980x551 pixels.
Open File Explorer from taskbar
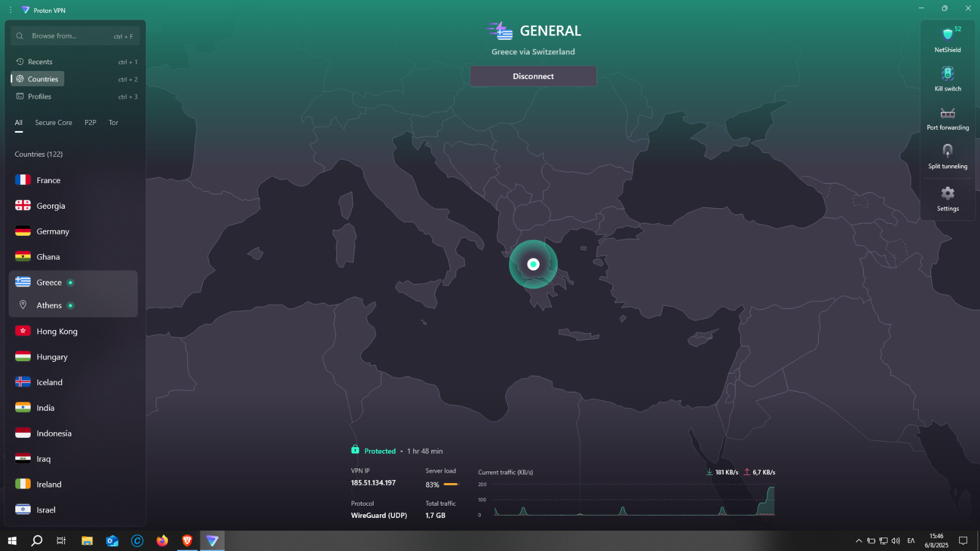87,541
